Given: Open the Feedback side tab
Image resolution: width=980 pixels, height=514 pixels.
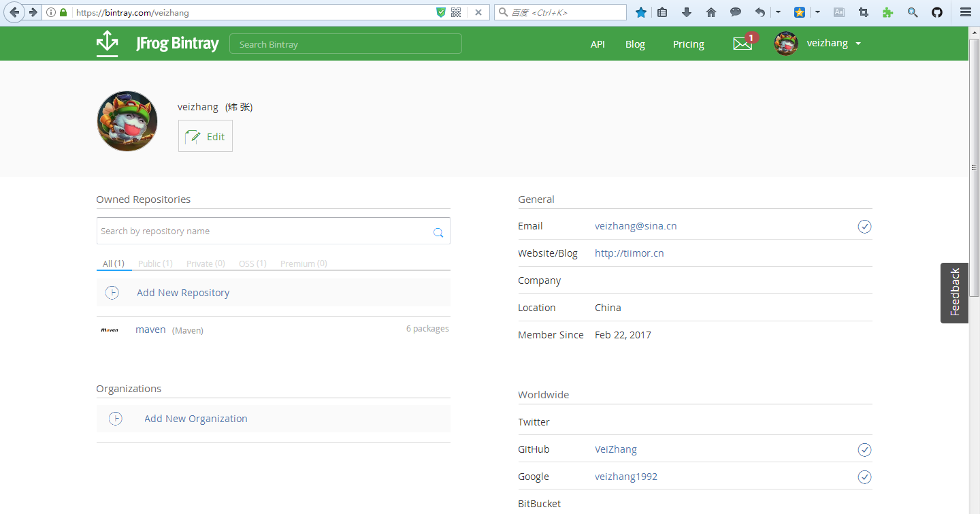Looking at the screenshot, I should (955, 293).
